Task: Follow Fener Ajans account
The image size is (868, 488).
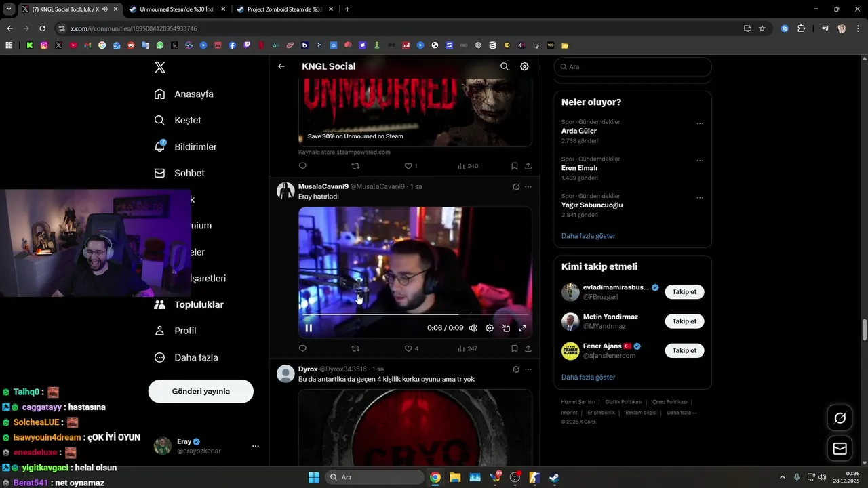Action: point(684,350)
